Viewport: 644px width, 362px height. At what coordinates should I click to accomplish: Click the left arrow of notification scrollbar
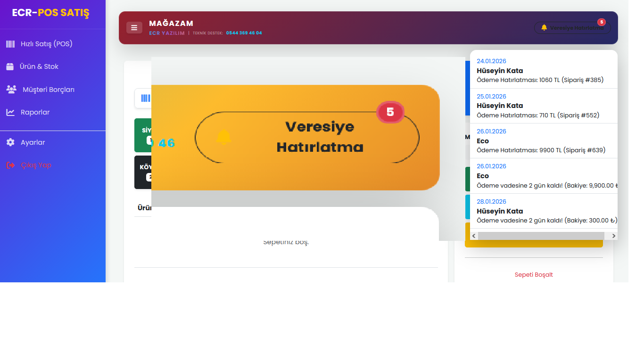[474, 236]
